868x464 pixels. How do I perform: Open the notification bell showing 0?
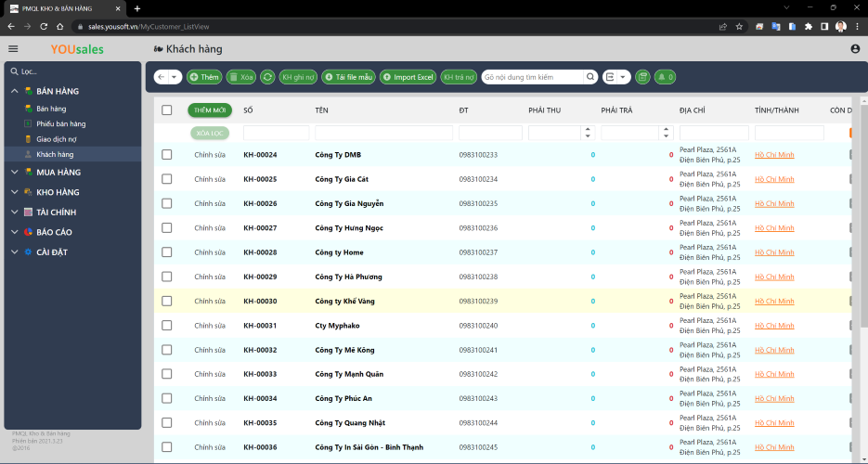click(666, 77)
